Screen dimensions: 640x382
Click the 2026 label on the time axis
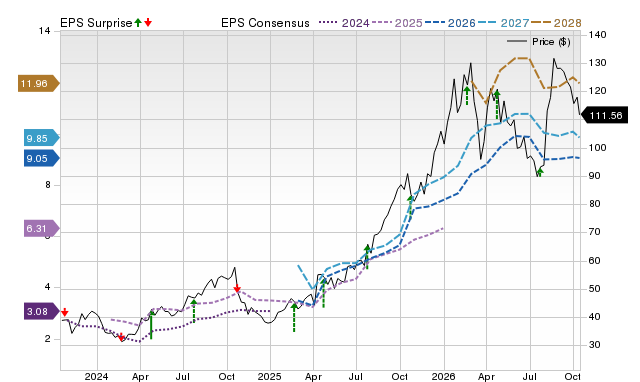click(x=443, y=376)
